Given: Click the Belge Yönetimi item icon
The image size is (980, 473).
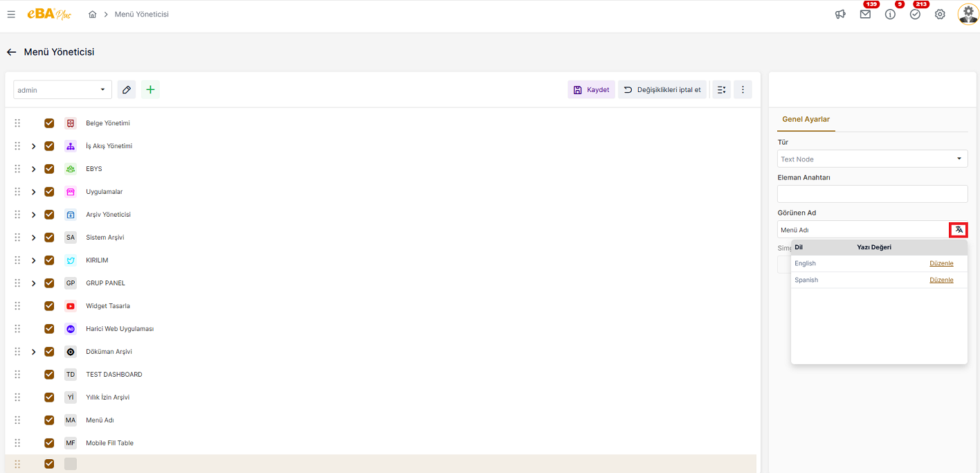Looking at the screenshot, I should point(71,123).
